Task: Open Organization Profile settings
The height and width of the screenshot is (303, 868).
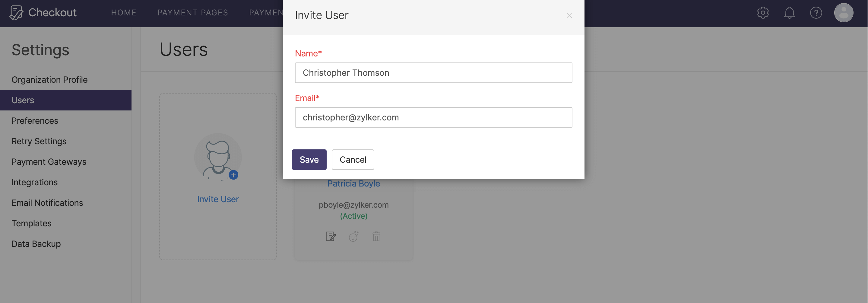Action: tap(49, 80)
